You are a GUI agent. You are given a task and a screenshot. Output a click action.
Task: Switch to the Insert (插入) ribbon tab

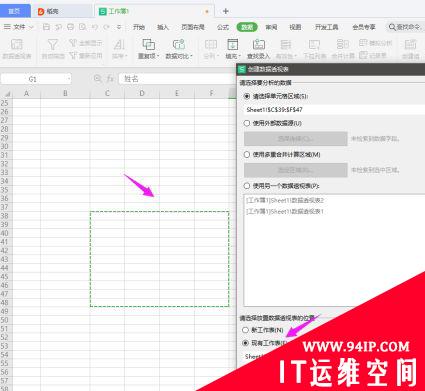pyautogui.click(x=163, y=27)
